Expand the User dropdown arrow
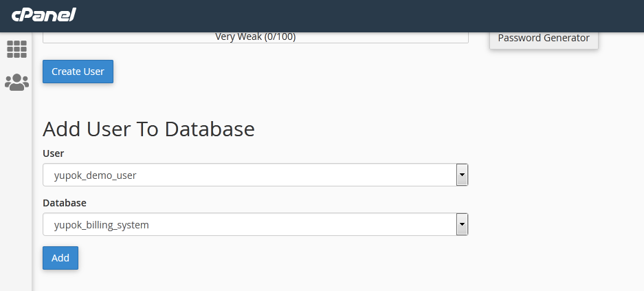This screenshot has width=644, height=291. (x=462, y=175)
